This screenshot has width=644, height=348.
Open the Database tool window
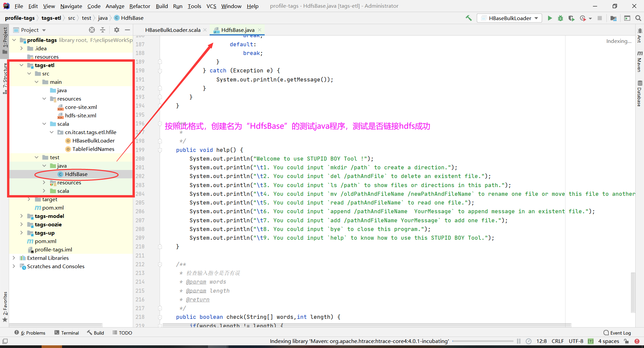pos(640,94)
